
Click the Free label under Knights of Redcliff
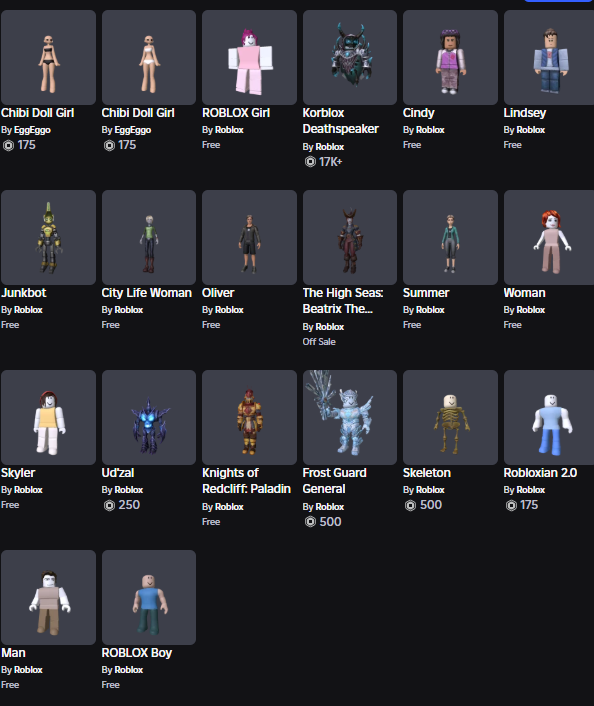tap(211, 522)
